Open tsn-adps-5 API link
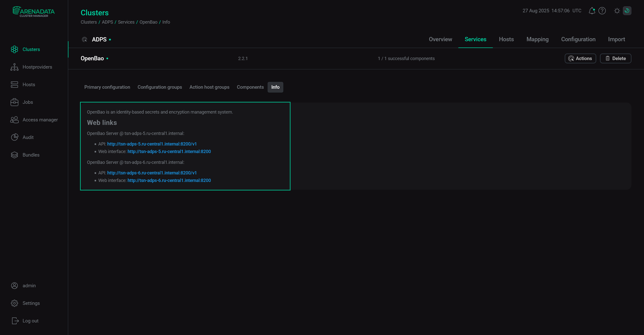This screenshot has height=335, width=644. point(152,144)
